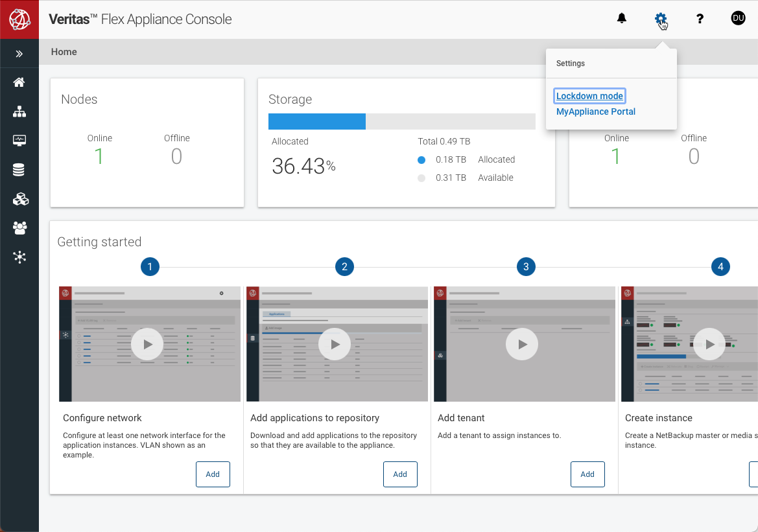
Task: Click the 0.31 TB available value
Action: [x=451, y=178]
